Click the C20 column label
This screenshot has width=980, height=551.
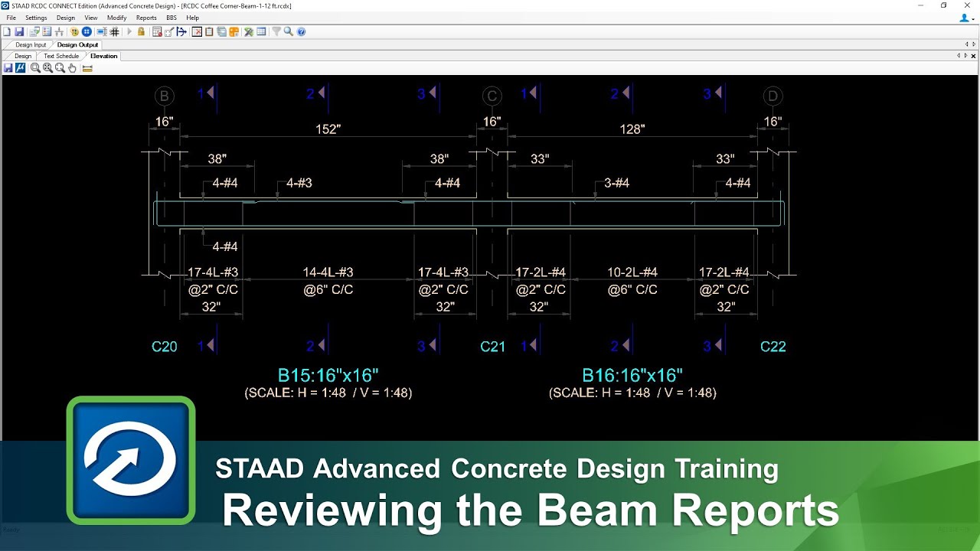coord(164,347)
